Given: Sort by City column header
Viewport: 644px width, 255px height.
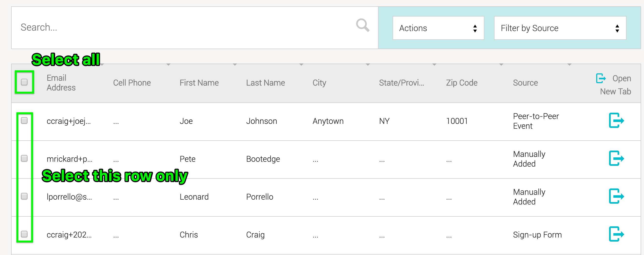Looking at the screenshot, I should 319,83.
